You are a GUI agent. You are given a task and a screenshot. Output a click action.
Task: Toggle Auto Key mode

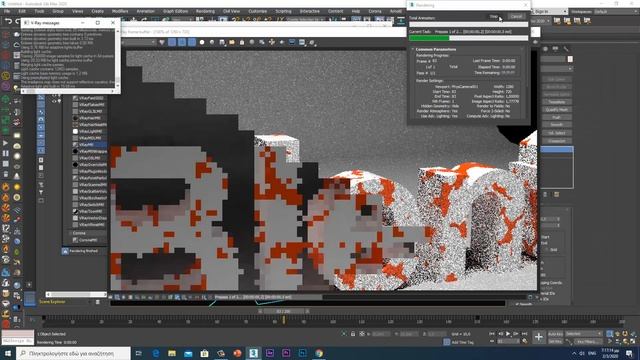click(555, 334)
